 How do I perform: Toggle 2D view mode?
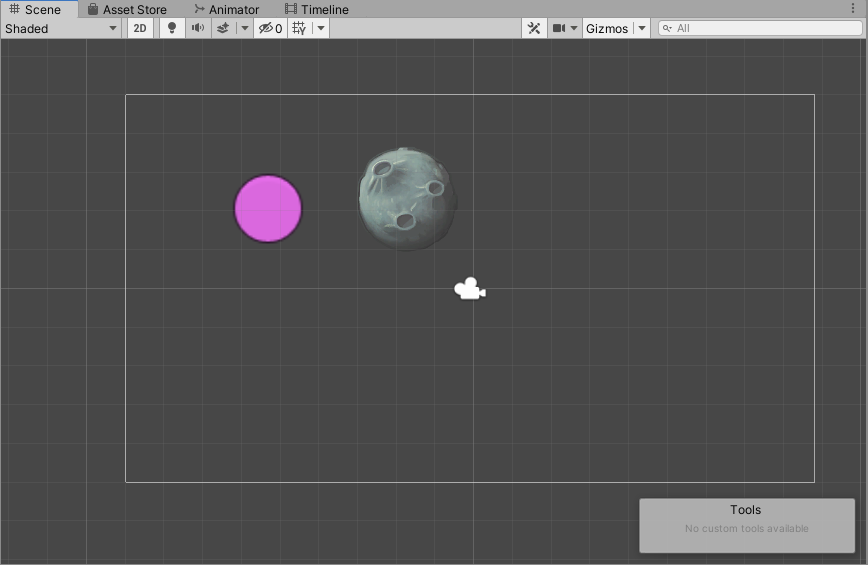pos(140,28)
